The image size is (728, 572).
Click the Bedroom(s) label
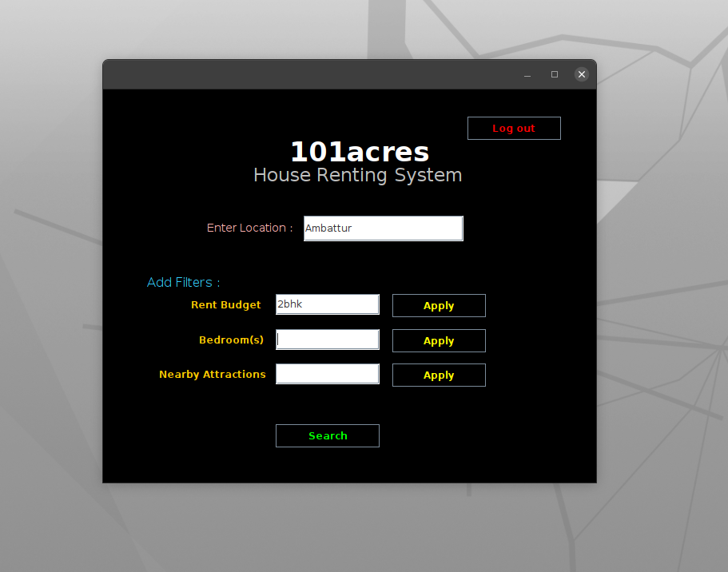coord(231,340)
